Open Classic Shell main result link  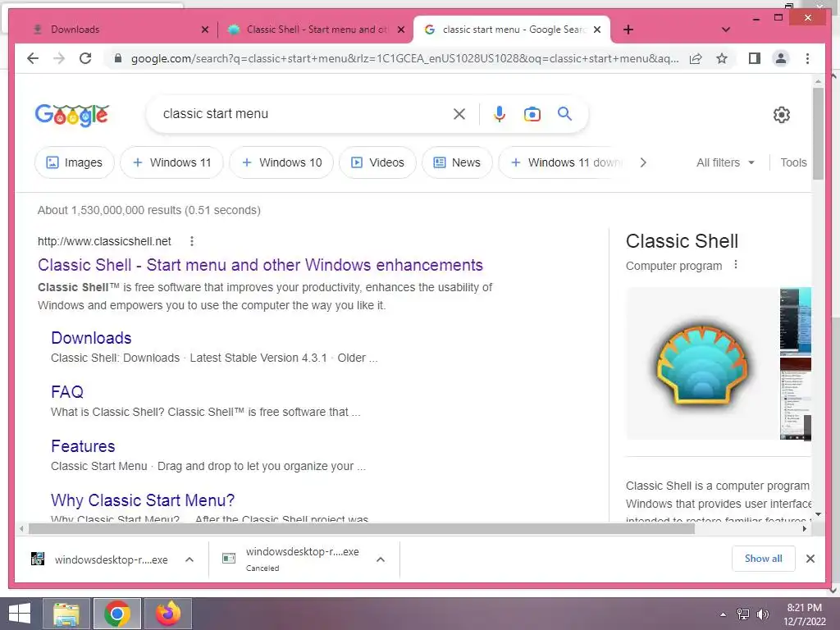click(x=260, y=265)
